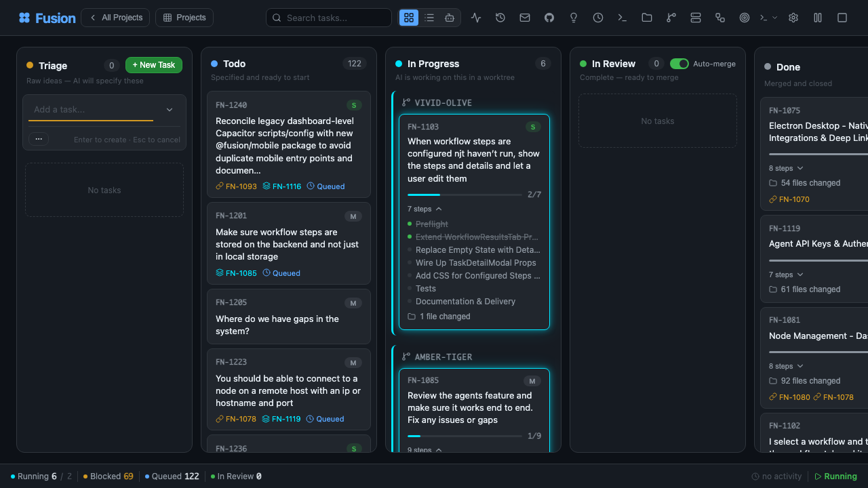Open the mail inbox icon
The height and width of the screenshot is (488, 868).
(525, 18)
